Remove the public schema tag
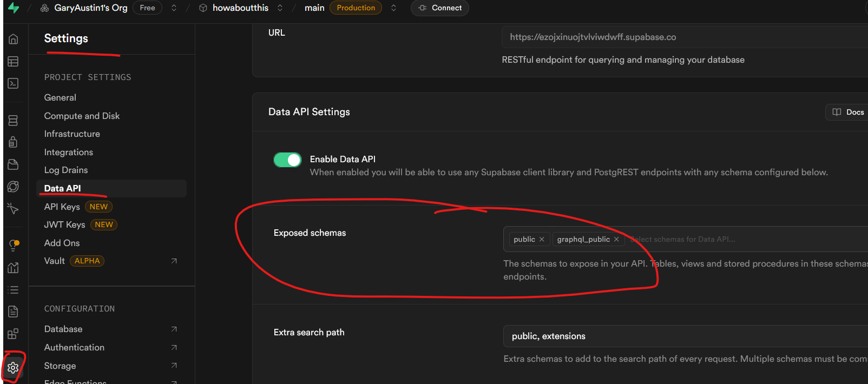Image resolution: width=868 pixels, height=384 pixels. 542,239
